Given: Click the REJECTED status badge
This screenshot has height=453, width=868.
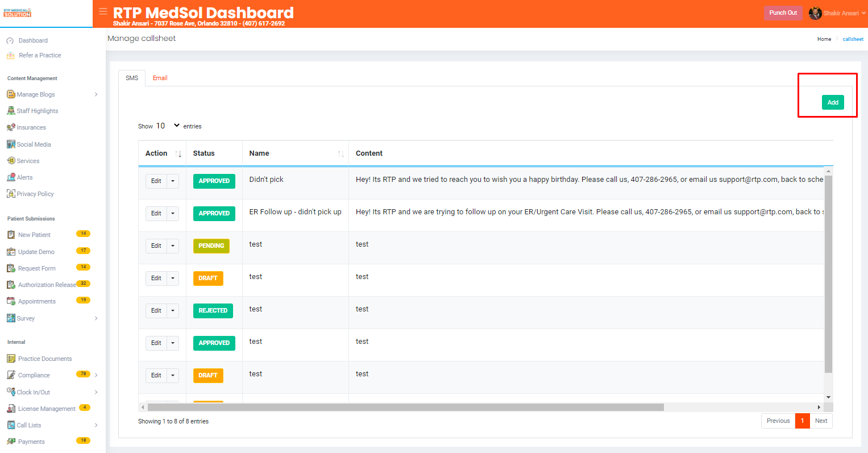Looking at the screenshot, I should [213, 310].
